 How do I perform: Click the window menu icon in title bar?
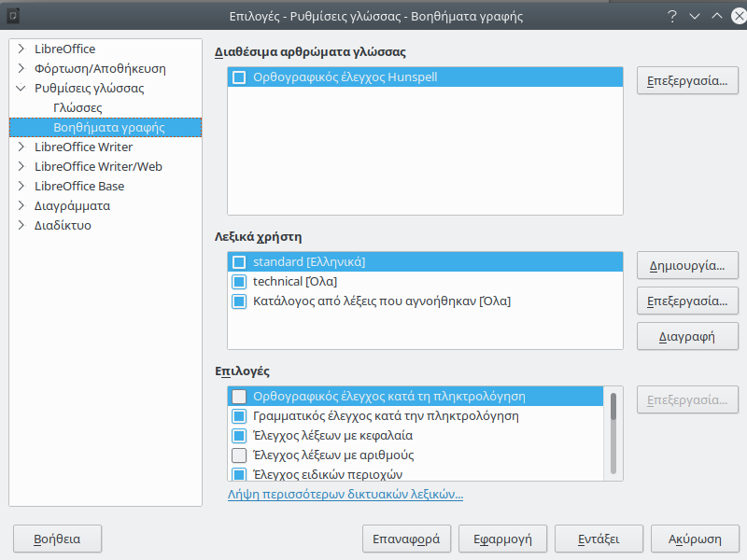(13, 17)
